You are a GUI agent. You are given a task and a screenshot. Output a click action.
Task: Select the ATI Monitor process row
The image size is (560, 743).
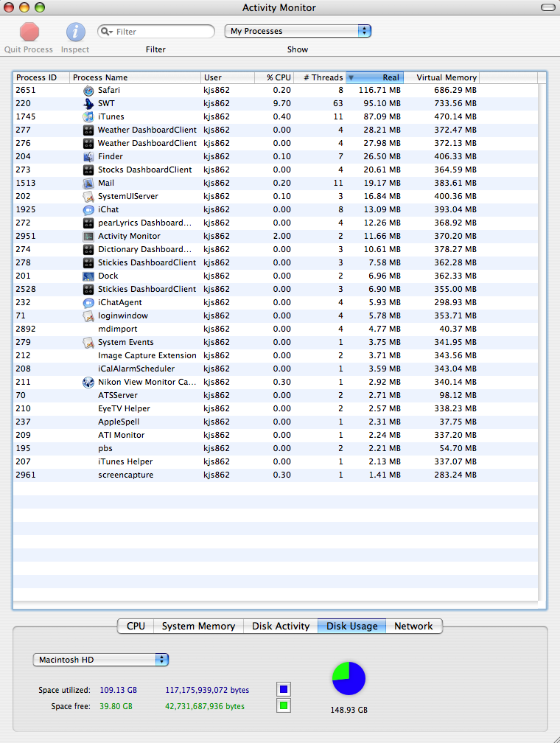276,436
